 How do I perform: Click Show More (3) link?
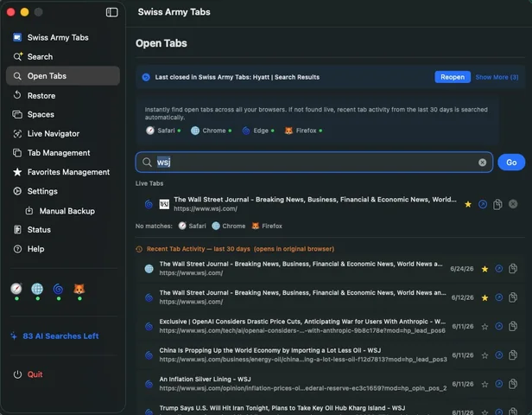(497, 77)
